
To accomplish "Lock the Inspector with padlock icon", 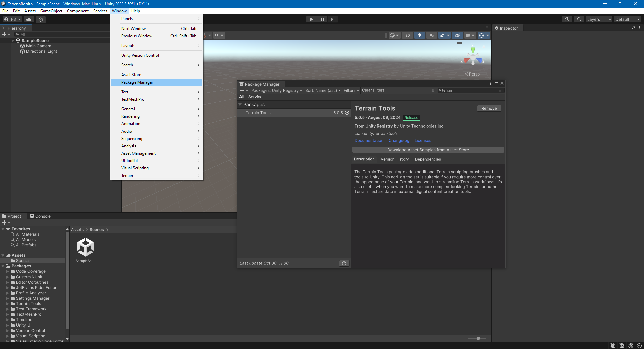I will 634,28.
